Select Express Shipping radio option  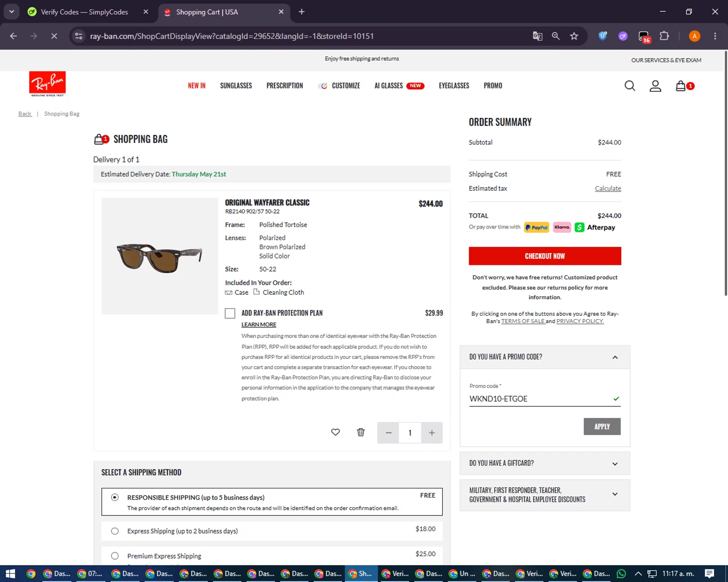click(115, 531)
